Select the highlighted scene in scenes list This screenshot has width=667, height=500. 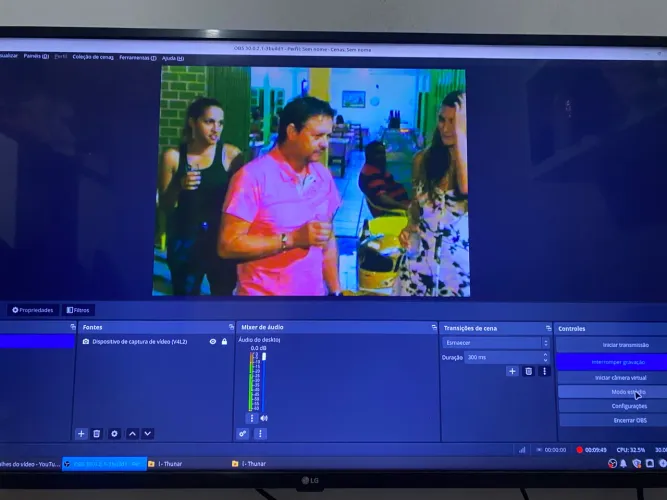[37, 341]
